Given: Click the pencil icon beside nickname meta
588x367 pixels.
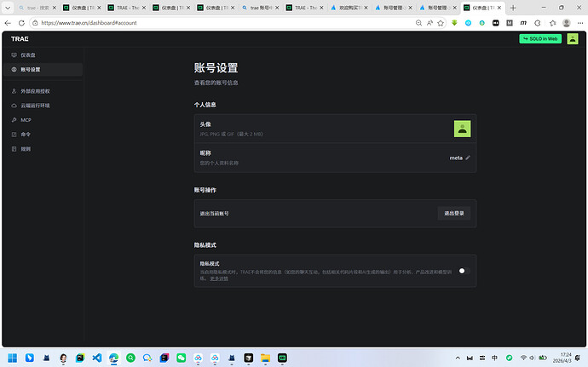Looking at the screenshot, I should [468, 158].
